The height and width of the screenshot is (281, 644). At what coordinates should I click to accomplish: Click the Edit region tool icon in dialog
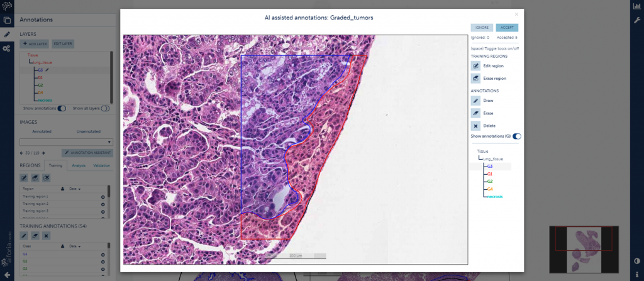pos(475,66)
